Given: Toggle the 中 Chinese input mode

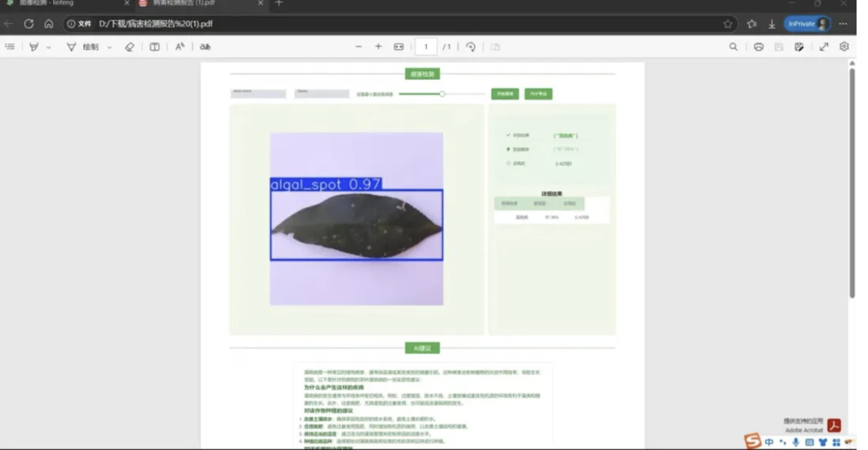Looking at the screenshot, I should click(769, 442).
